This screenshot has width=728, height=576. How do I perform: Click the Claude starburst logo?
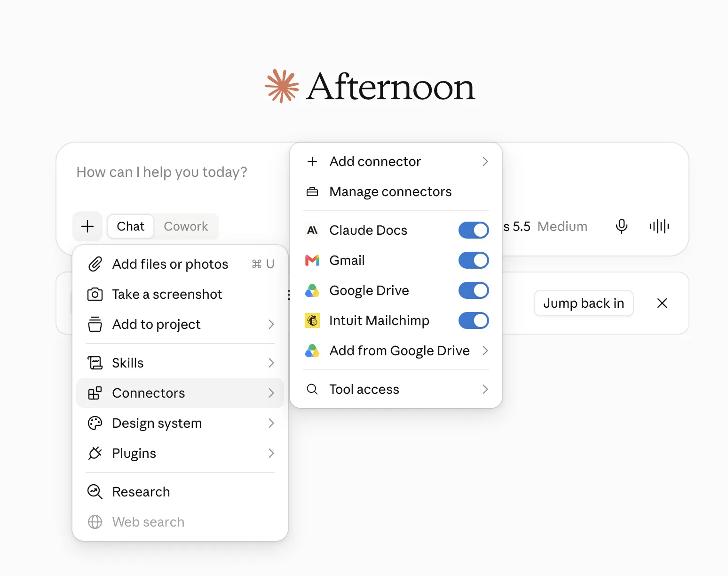pyautogui.click(x=282, y=86)
